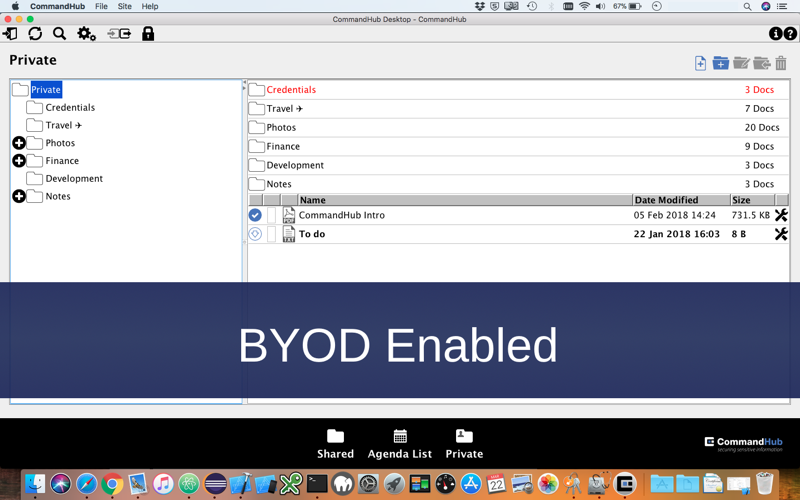Viewport: 800px width, 500px height.
Task: Click the date 05 Feb 2018 14:24
Action: [x=674, y=215]
